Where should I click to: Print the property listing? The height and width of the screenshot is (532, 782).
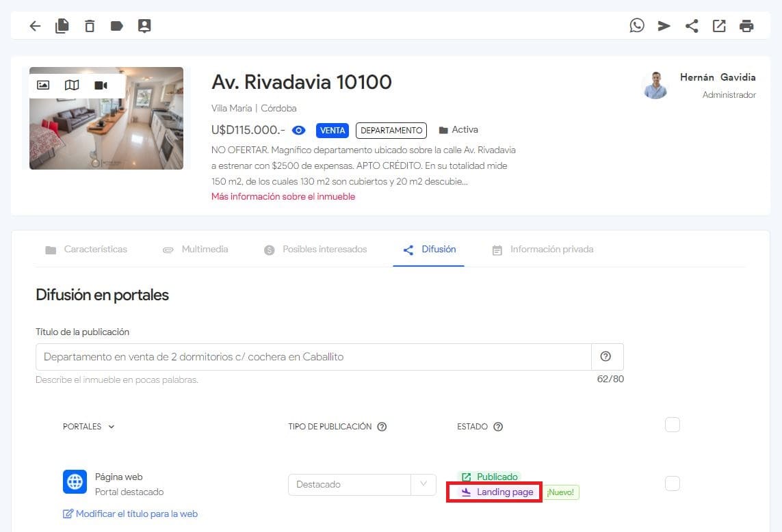(746, 26)
